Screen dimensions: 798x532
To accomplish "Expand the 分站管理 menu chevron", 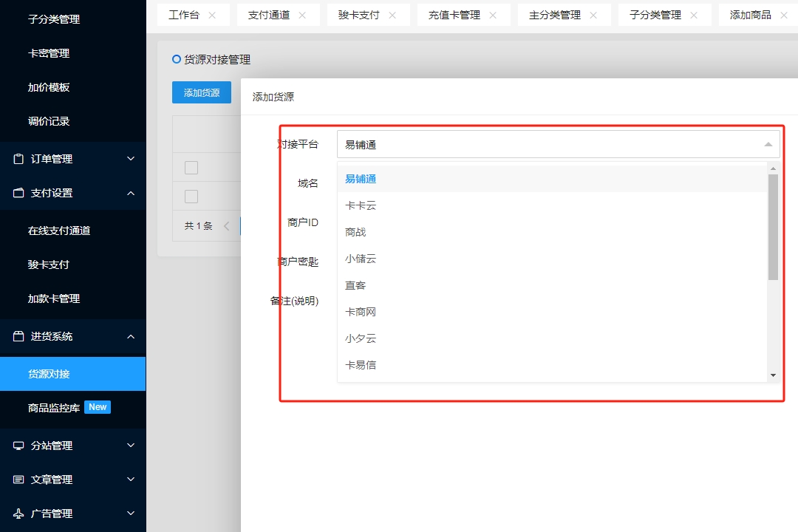I will (131, 446).
